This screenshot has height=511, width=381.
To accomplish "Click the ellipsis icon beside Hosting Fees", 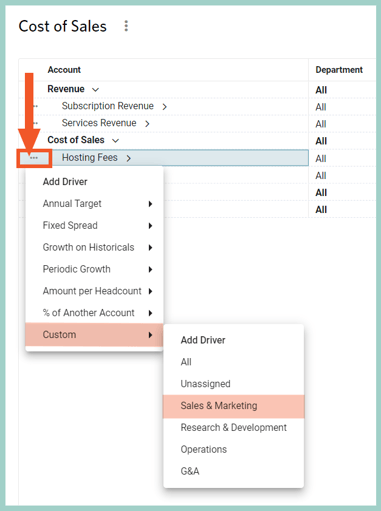I will coord(34,158).
